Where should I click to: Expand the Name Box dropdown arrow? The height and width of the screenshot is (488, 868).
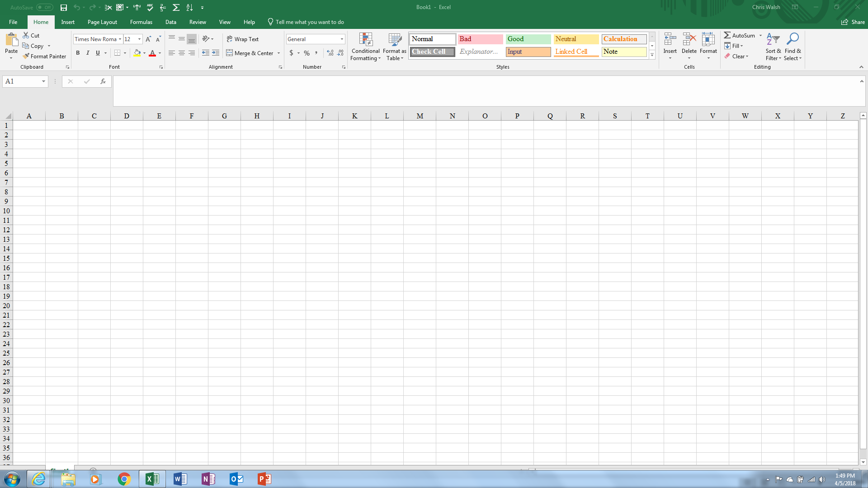pyautogui.click(x=43, y=81)
